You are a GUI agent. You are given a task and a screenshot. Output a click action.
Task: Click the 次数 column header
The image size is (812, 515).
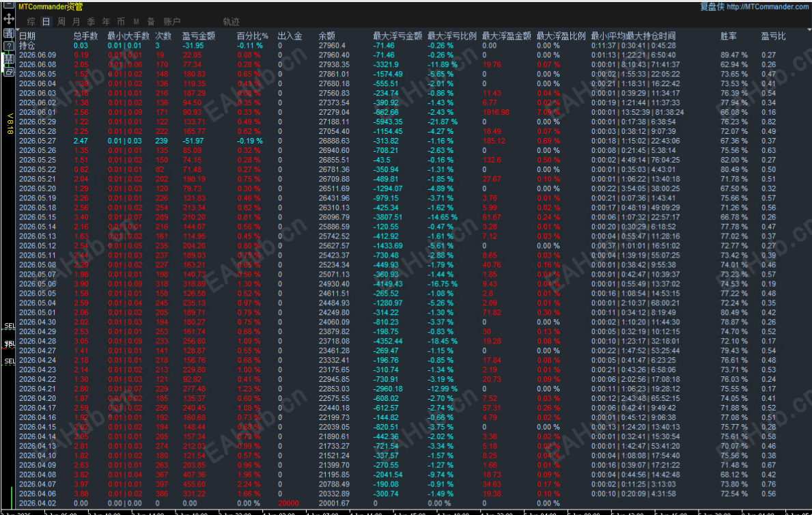[163, 36]
